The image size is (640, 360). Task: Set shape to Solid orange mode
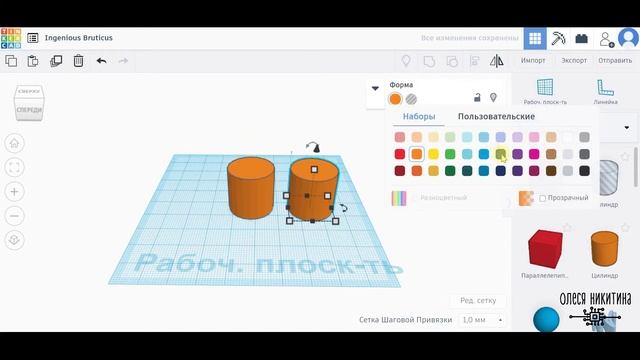coord(395,99)
